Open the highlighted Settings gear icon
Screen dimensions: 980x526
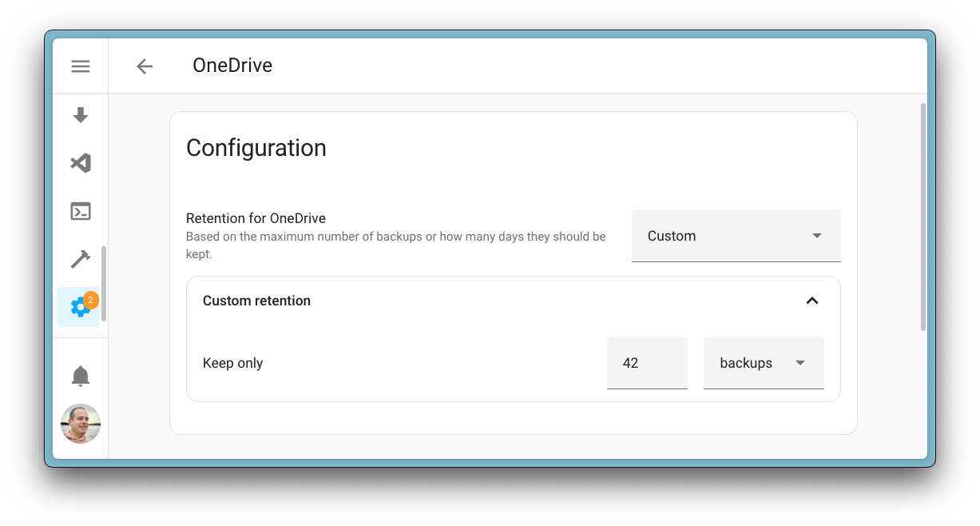click(x=79, y=307)
